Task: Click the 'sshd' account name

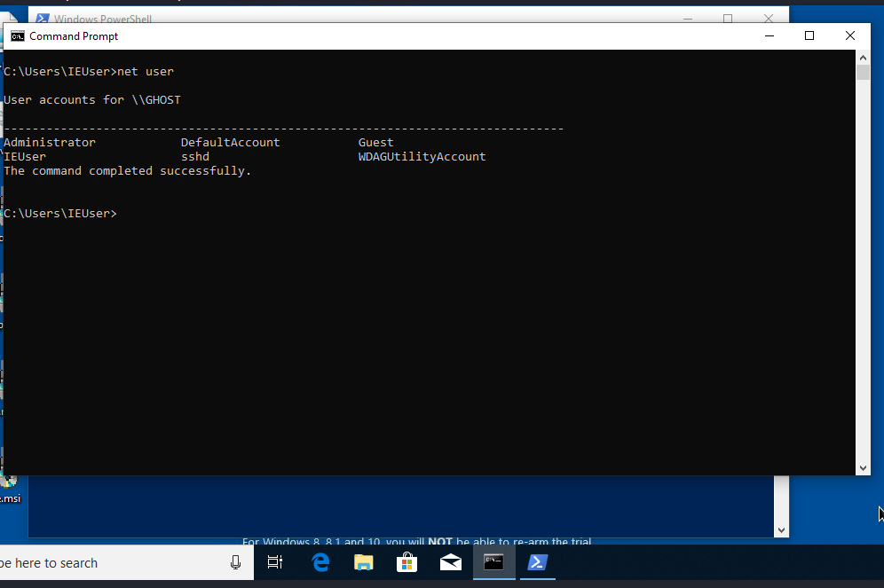Action: click(195, 157)
